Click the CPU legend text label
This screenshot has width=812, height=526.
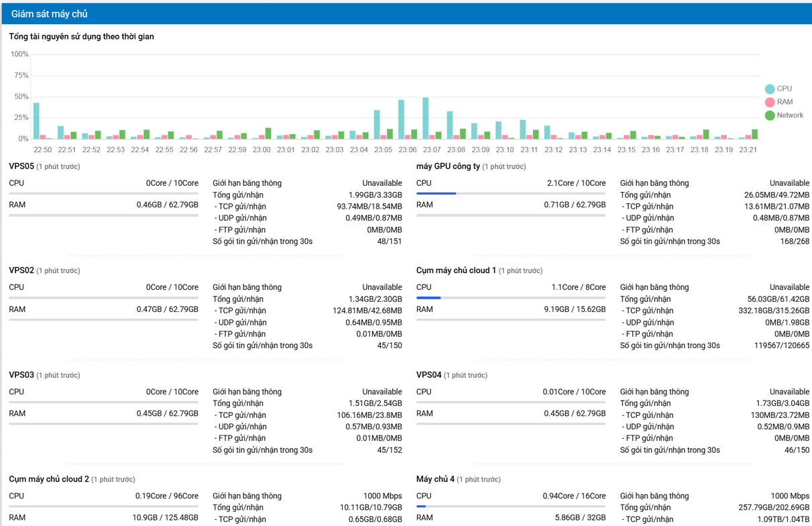785,89
